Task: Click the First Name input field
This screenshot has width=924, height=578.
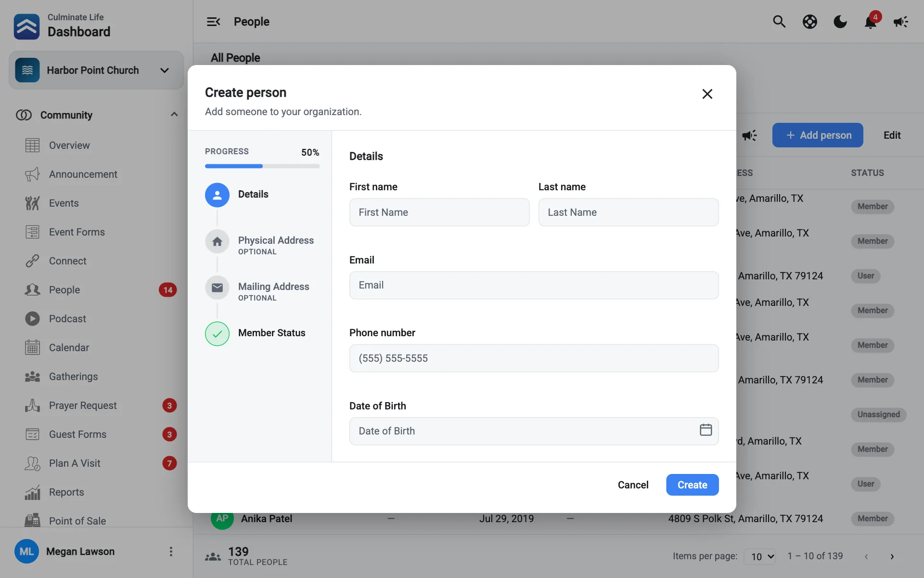Action: click(439, 212)
